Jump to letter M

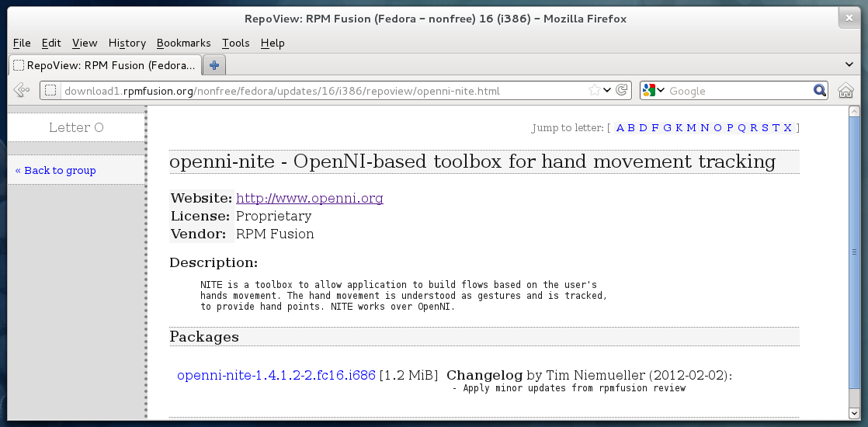coord(692,128)
